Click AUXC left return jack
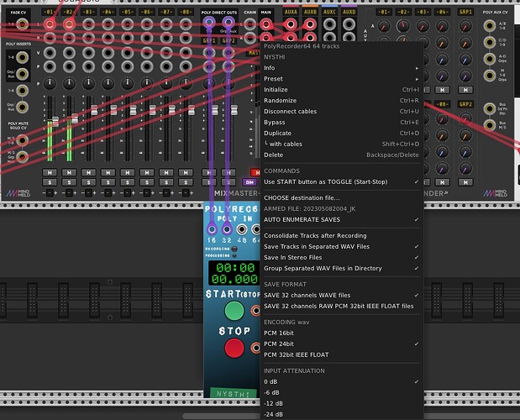This screenshot has height=420, width=520. pyautogui.click(x=329, y=24)
